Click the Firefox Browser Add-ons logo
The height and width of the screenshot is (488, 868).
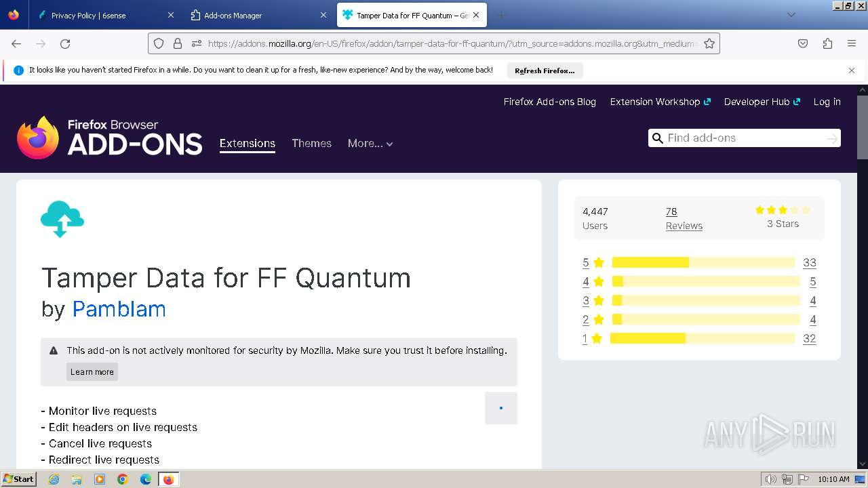tap(110, 138)
